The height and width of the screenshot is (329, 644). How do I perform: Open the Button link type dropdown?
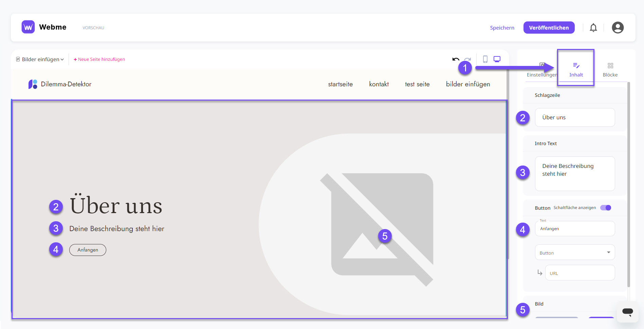[575, 253]
